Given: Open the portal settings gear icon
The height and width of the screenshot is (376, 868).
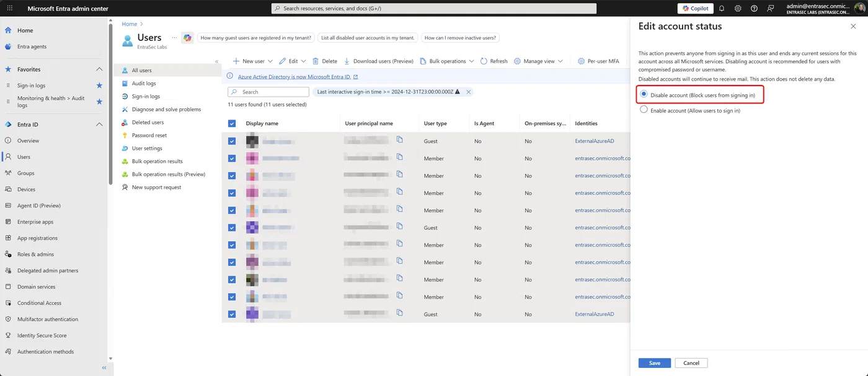Looking at the screenshot, I should click(x=738, y=9).
